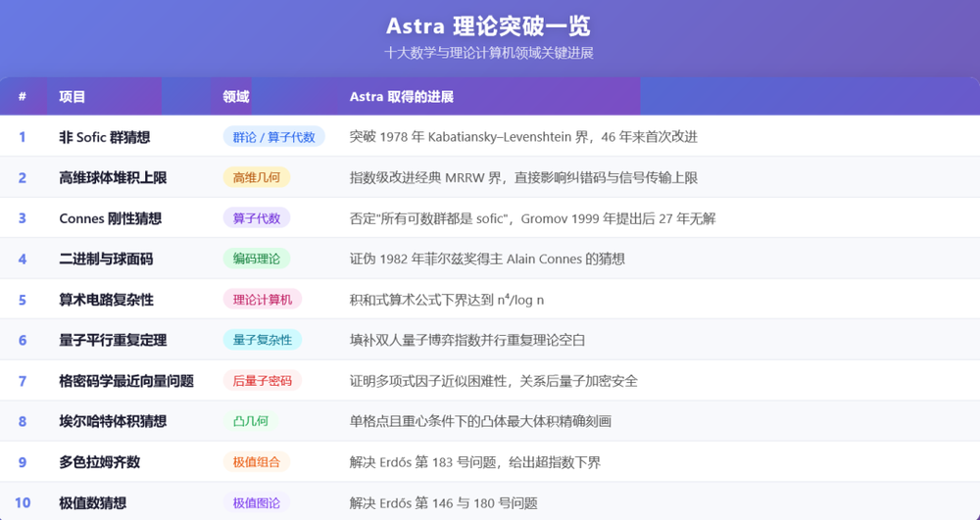
Task: Select row number 7
Action: click(23, 381)
